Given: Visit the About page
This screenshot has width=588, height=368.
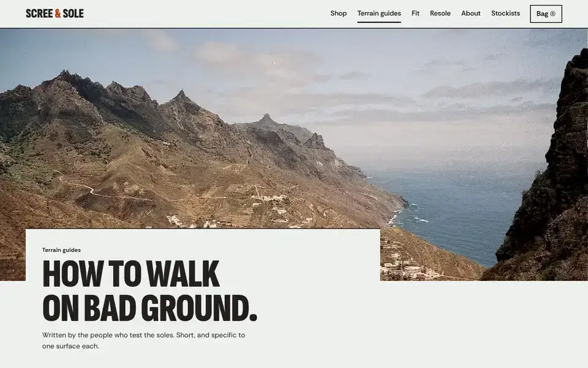Looking at the screenshot, I should [470, 13].
